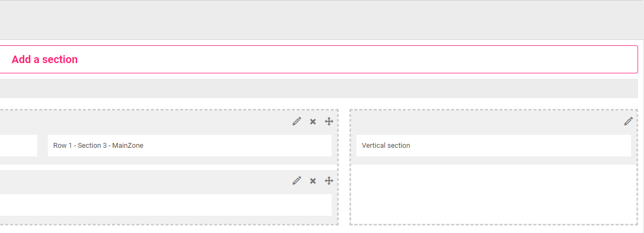Delete the row containing Section 3 MainZone
This screenshot has width=644, height=233.
click(x=313, y=121)
